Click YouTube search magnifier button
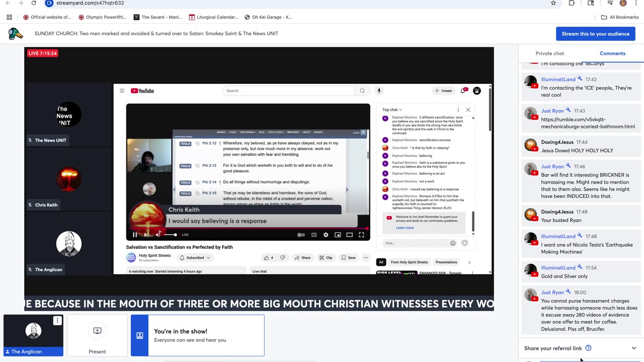Screen dimensions: 644x362 pos(362,91)
